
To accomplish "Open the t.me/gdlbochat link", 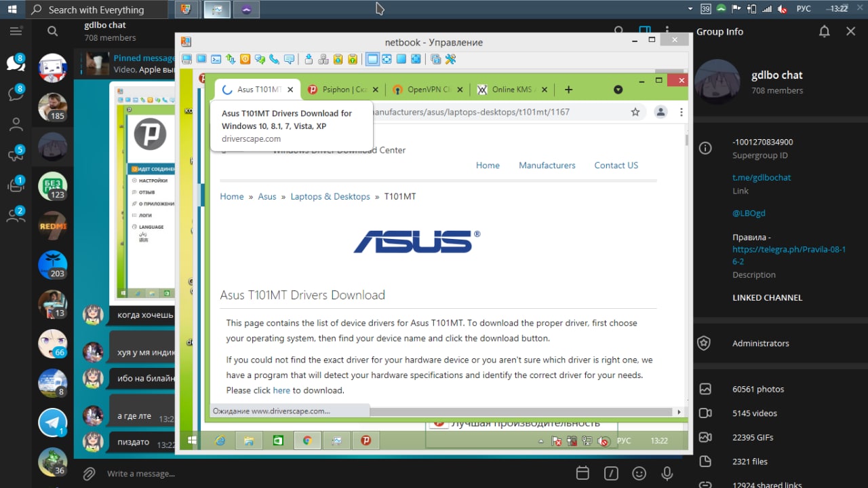I will click(x=762, y=177).
